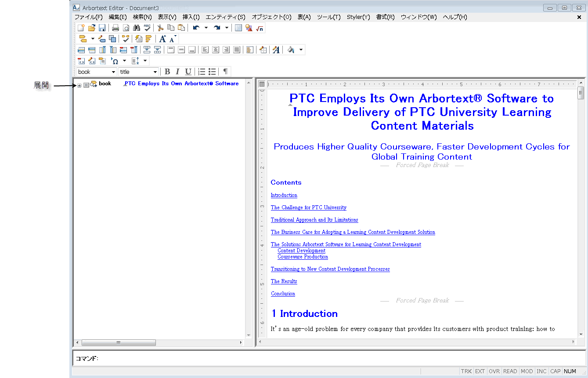Click the check completeness checkmark icon
The height and width of the screenshot is (378, 588).
click(126, 39)
